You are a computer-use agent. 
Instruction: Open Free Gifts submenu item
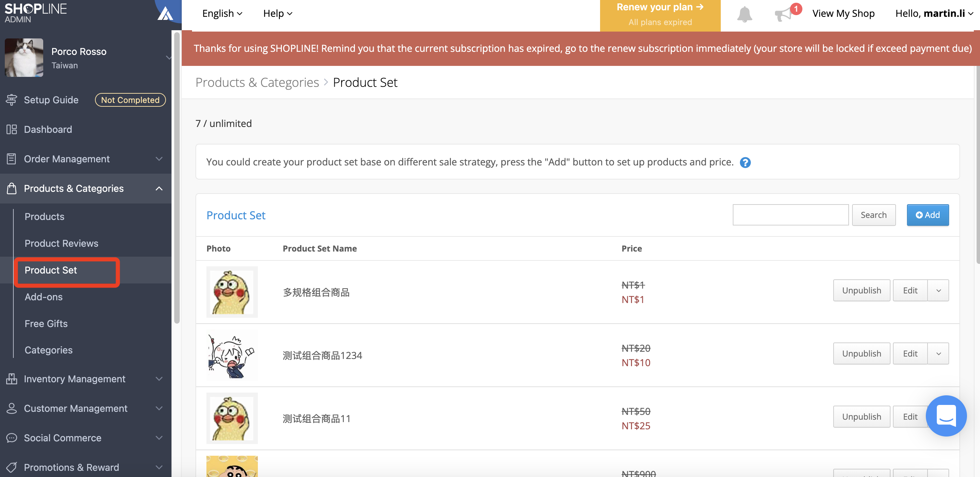pyautogui.click(x=46, y=324)
